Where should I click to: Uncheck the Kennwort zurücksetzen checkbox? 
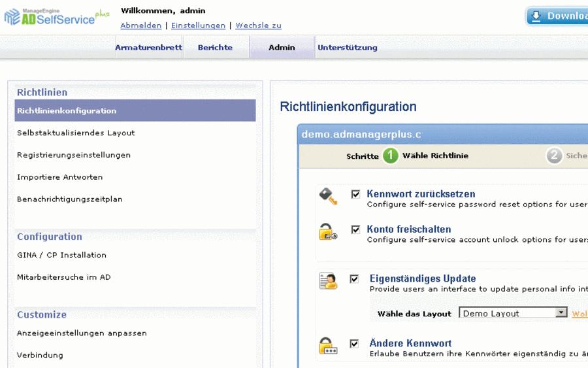355,194
